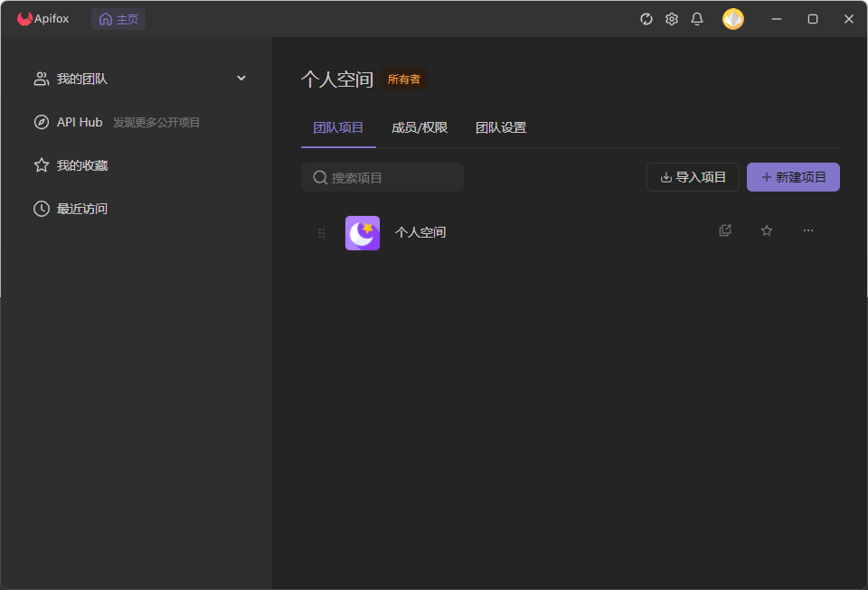The height and width of the screenshot is (590, 868).
Task: Open the more options menu for 个人空间
Action: (808, 230)
